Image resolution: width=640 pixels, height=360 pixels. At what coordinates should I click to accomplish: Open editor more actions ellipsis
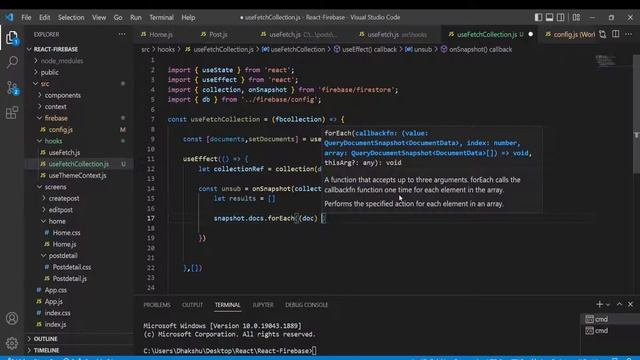(629, 34)
